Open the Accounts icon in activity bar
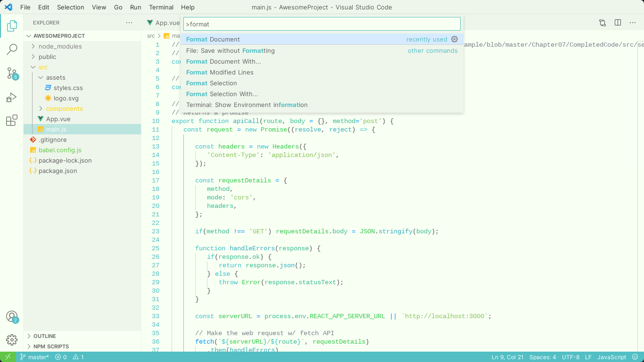 [12, 317]
